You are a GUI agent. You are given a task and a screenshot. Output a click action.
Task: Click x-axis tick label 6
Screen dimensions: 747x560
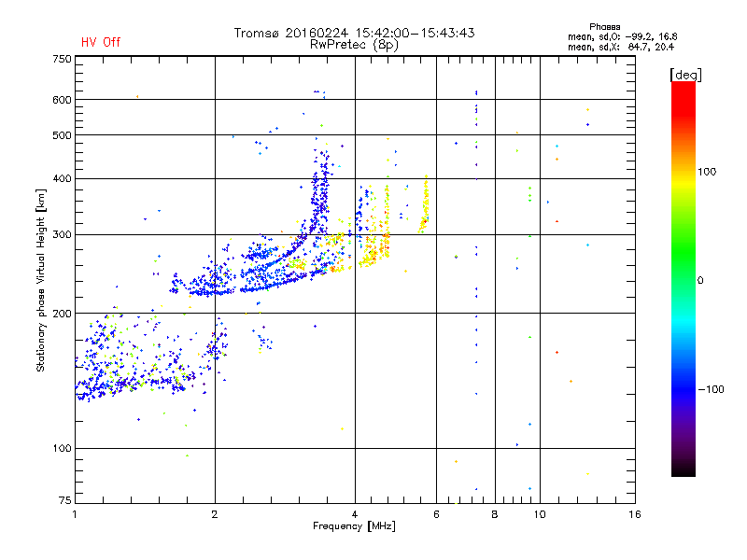436,514
